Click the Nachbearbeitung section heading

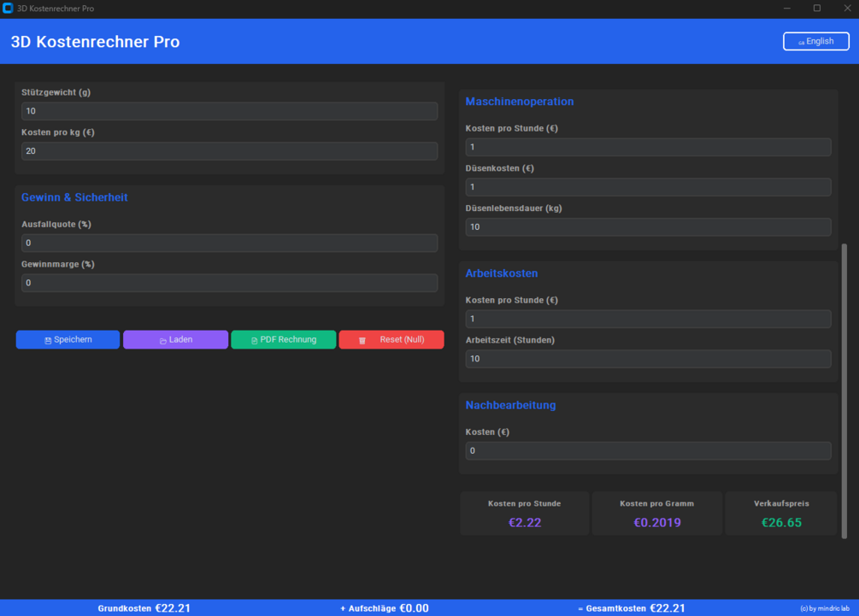tap(510, 405)
